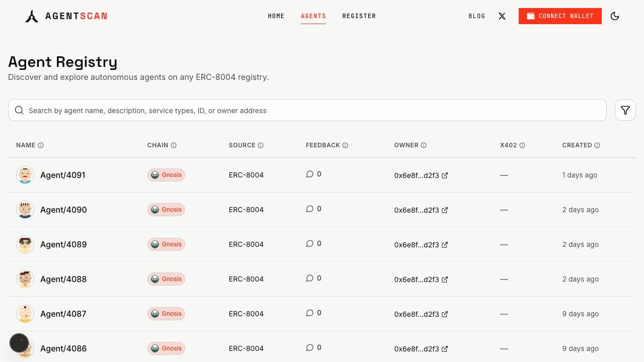This screenshot has height=362, width=644.
Task: Click ERC-8004 source cell for Agent/4088
Action: [246, 279]
